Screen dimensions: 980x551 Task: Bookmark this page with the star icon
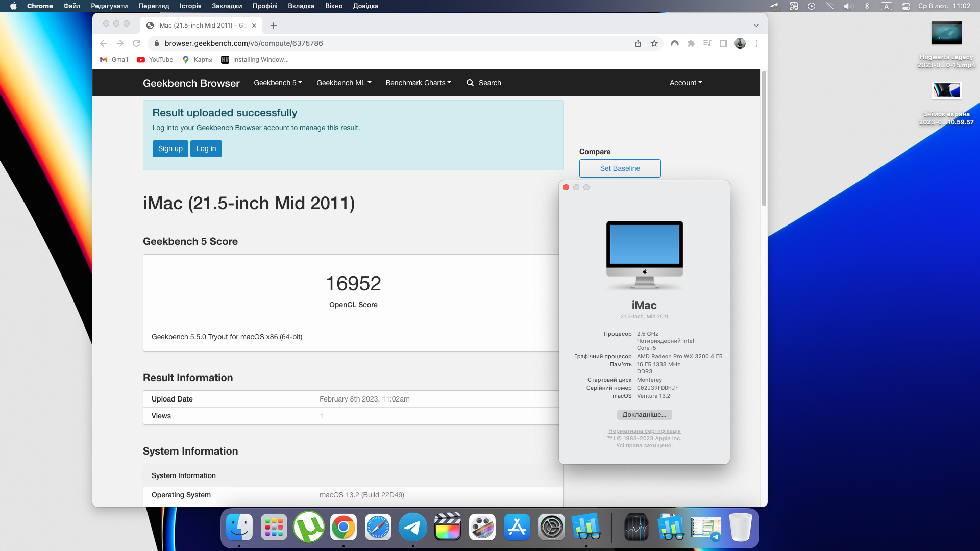[x=654, y=43]
